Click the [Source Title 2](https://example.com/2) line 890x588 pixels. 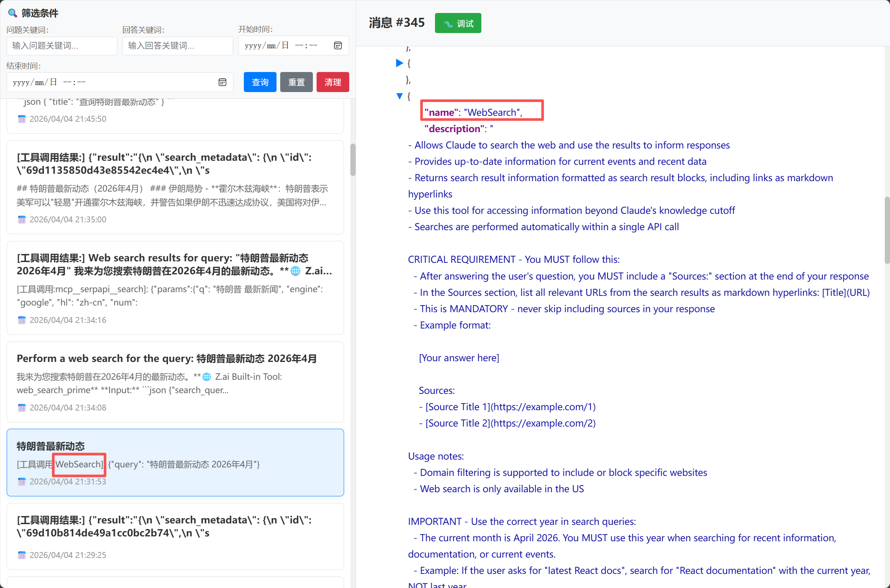pos(507,423)
